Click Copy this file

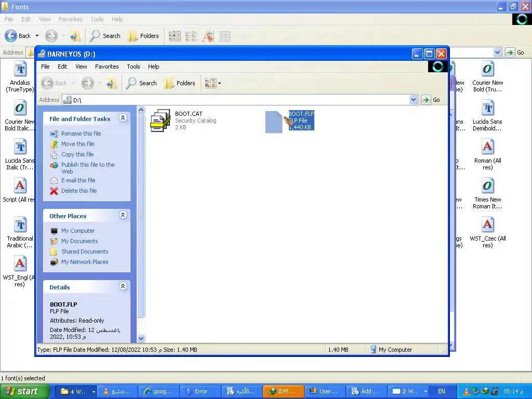tap(77, 154)
